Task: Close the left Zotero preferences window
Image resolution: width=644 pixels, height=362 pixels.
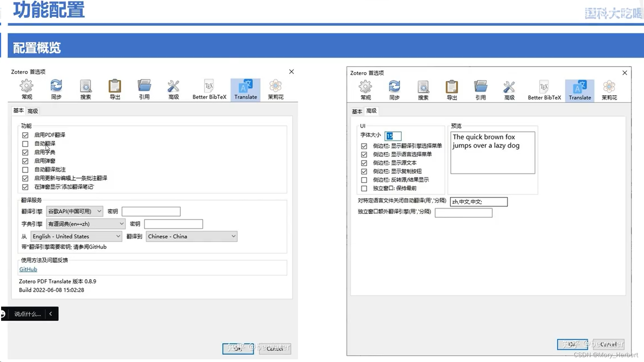Action: coord(291,72)
